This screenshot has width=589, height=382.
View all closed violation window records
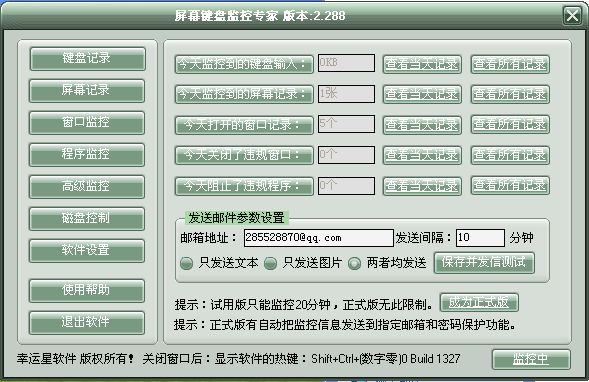[x=510, y=156]
